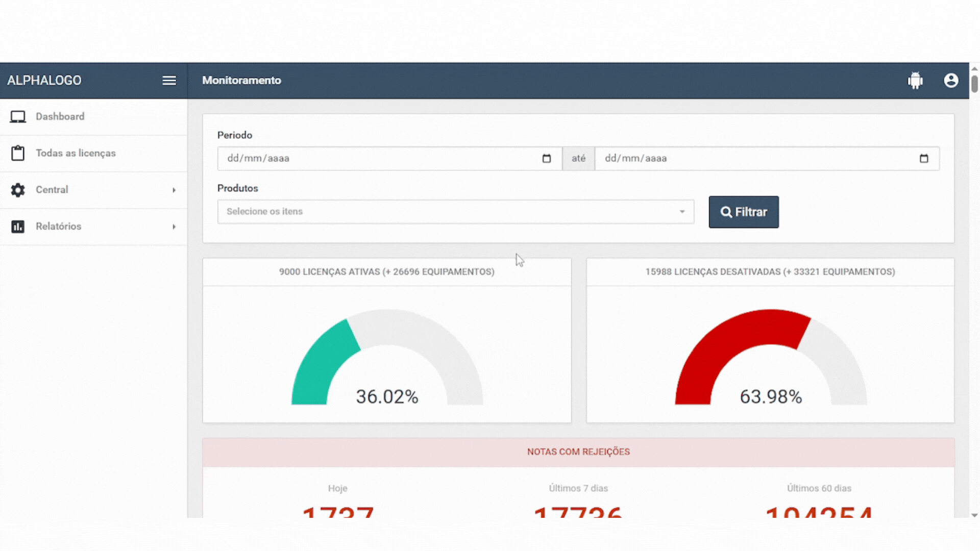Click the Android robot icon

pyautogui.click(x=915, y=81)
